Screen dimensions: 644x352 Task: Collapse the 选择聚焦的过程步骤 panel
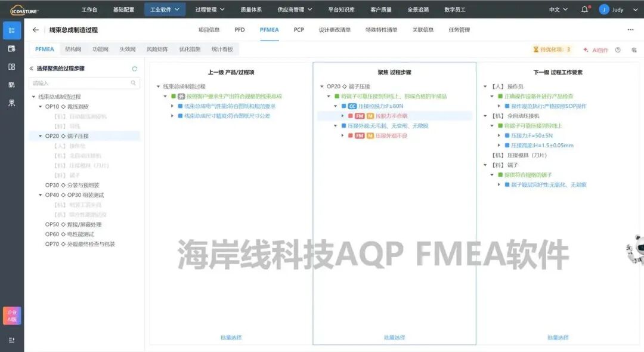(31, 69)
